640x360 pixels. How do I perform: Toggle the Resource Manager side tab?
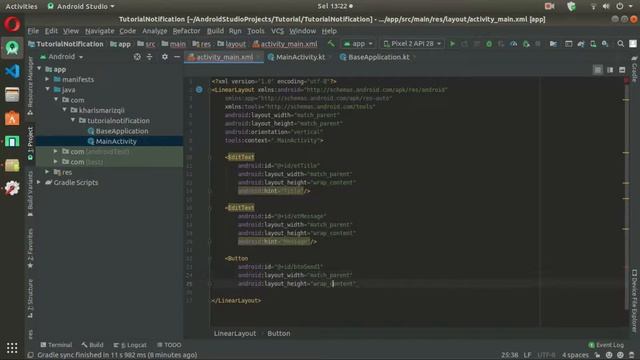30,86
